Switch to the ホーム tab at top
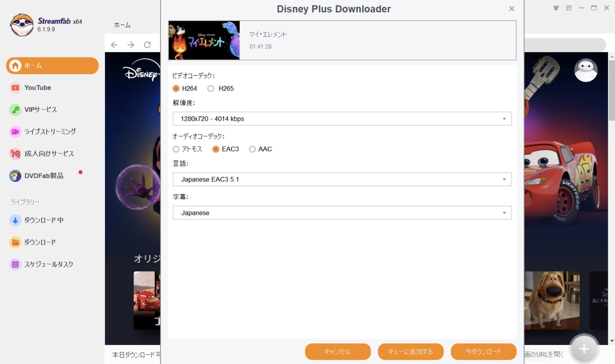The image size is (615, 364). click(122, 25)
